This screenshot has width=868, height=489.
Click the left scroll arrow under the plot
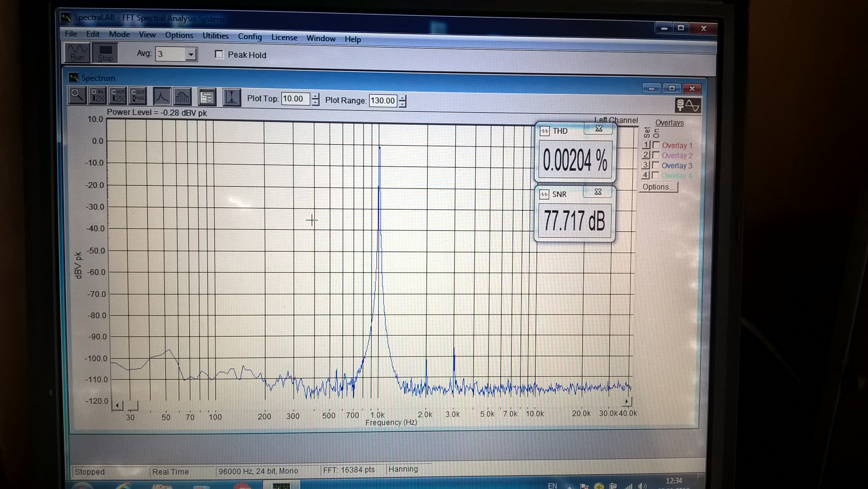tap(117, 405)
